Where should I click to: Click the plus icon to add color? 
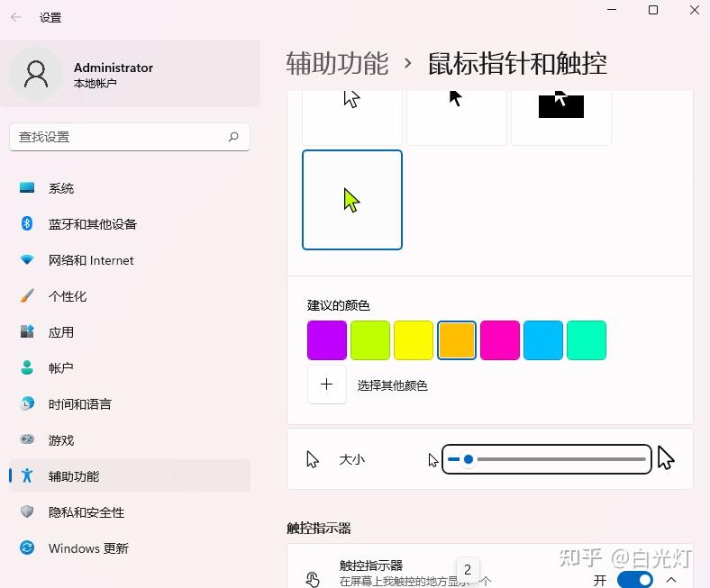(x=327, y=384)
